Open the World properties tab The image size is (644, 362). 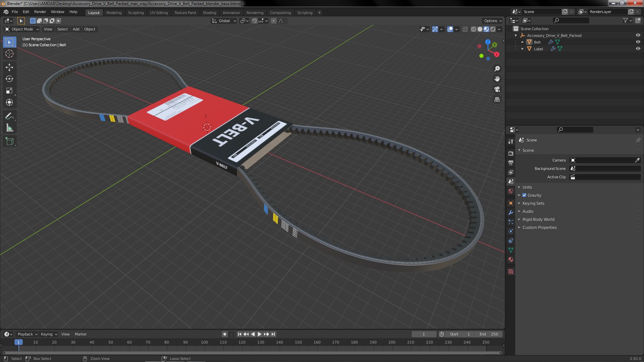(x=511, y=191)
